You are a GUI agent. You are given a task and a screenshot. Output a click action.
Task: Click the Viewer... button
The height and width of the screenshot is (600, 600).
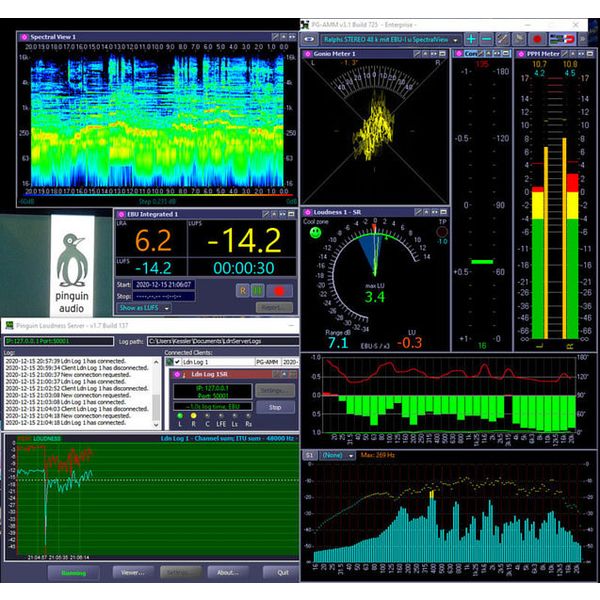133,573
